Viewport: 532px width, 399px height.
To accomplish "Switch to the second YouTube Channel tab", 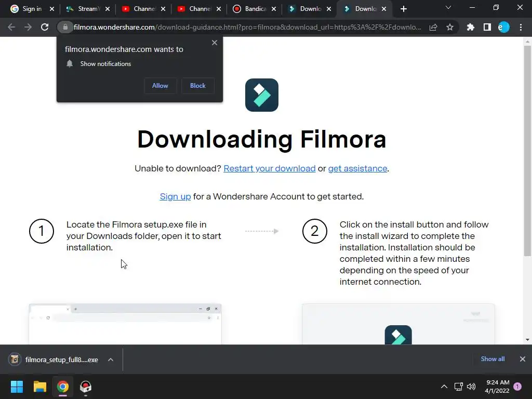I will click(x=194, y=9).
